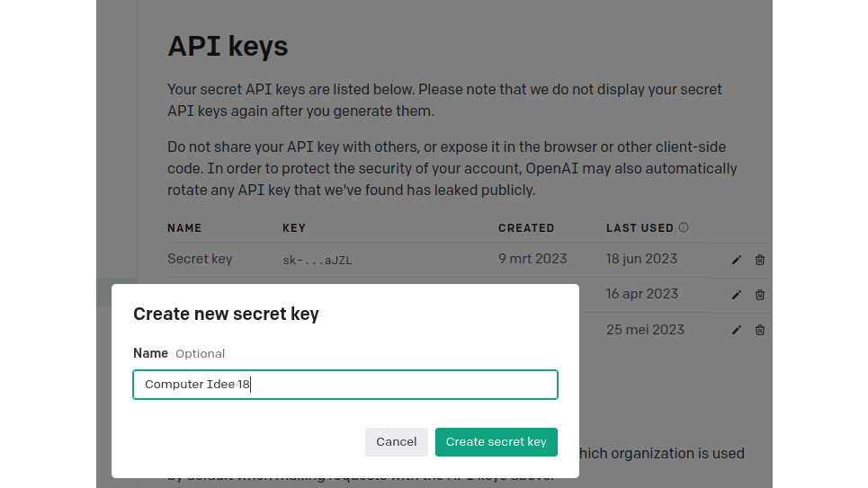Click the LAST USED column header text

coord(639,228)
